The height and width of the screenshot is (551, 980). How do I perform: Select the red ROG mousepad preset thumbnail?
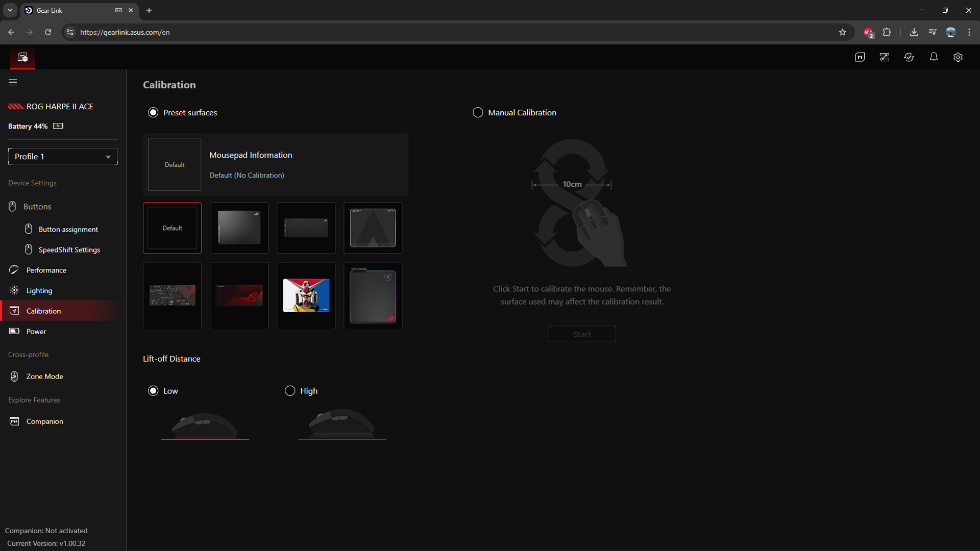[x=238, y=295]
